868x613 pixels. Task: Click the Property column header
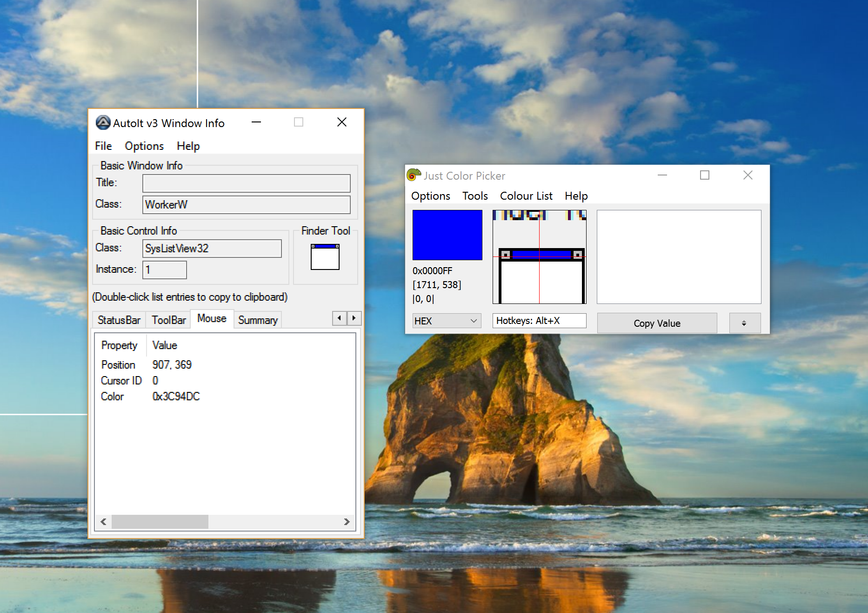click(x=120, y=345)
